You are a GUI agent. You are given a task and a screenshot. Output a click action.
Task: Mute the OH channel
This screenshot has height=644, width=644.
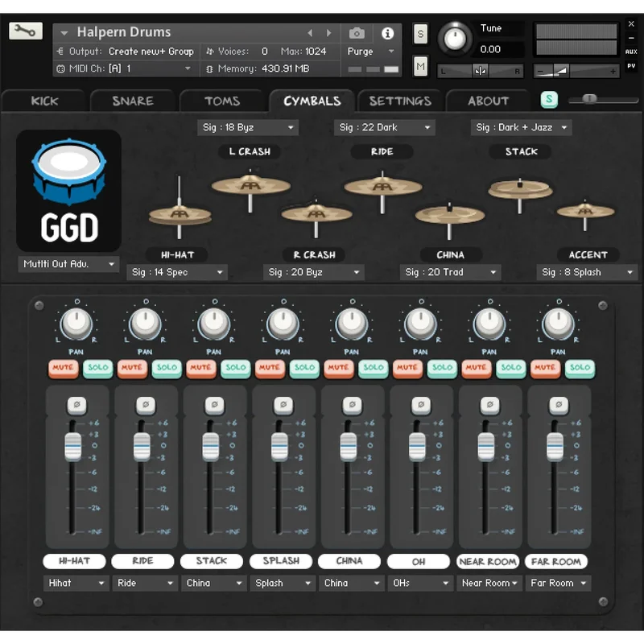click(x=407, y=368)
